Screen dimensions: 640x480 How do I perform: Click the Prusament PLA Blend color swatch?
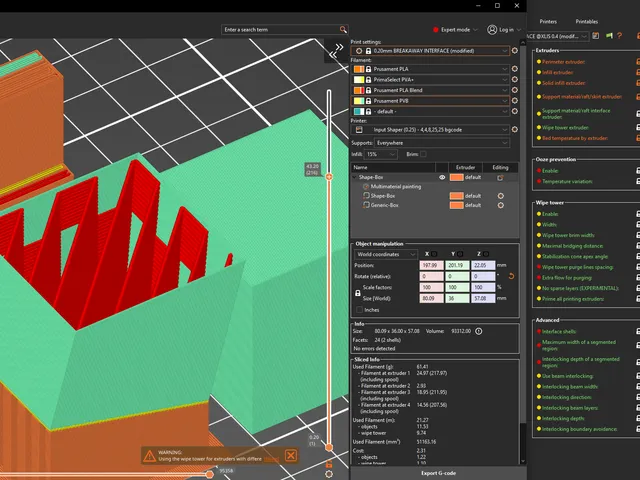[x=358, y=90]
